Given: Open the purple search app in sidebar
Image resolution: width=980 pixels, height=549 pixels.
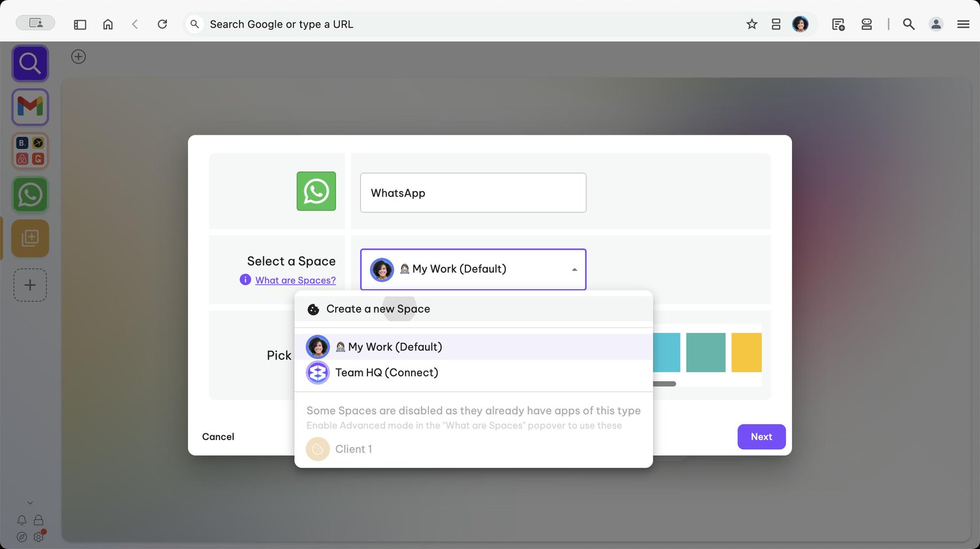Looking at the screenshot, I should 30,63.
